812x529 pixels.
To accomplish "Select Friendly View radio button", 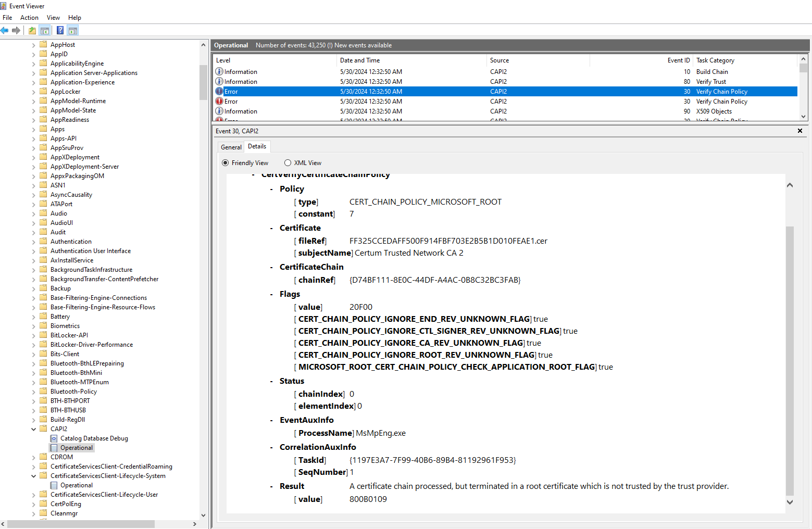I will (226, 163).
